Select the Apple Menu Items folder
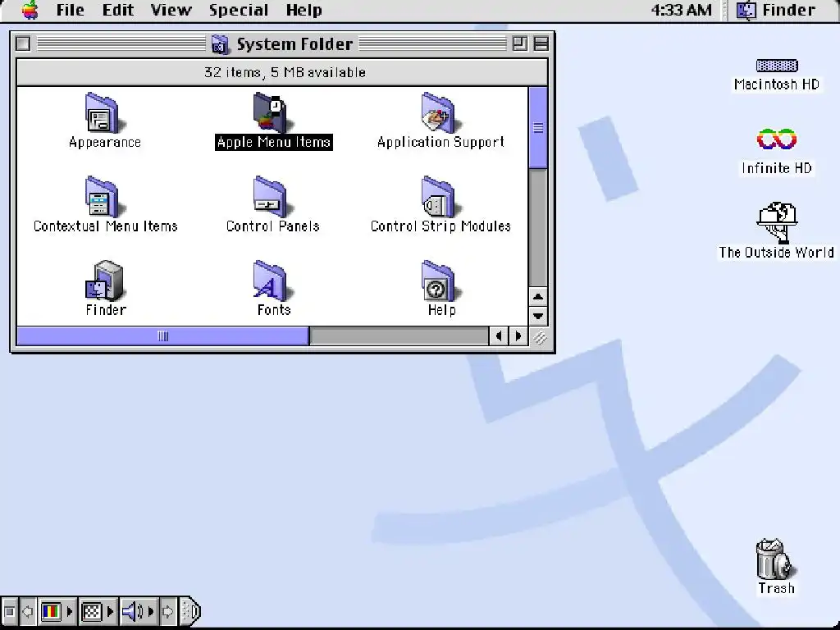 tap(272, 113)
